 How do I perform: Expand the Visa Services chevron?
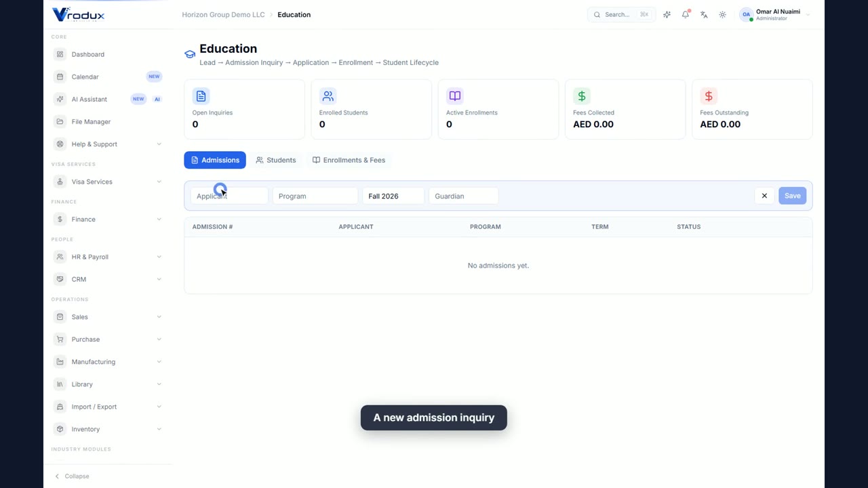click(159, 182)
